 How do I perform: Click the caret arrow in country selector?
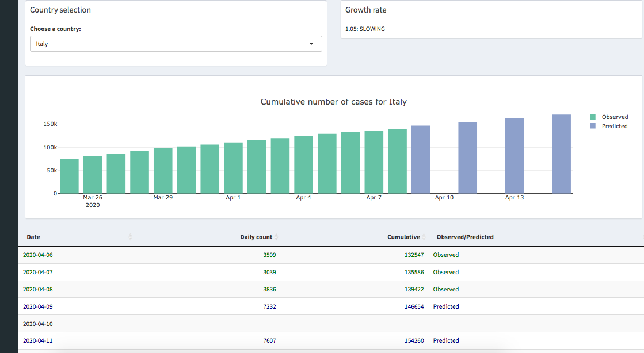[x=311, y=44]
